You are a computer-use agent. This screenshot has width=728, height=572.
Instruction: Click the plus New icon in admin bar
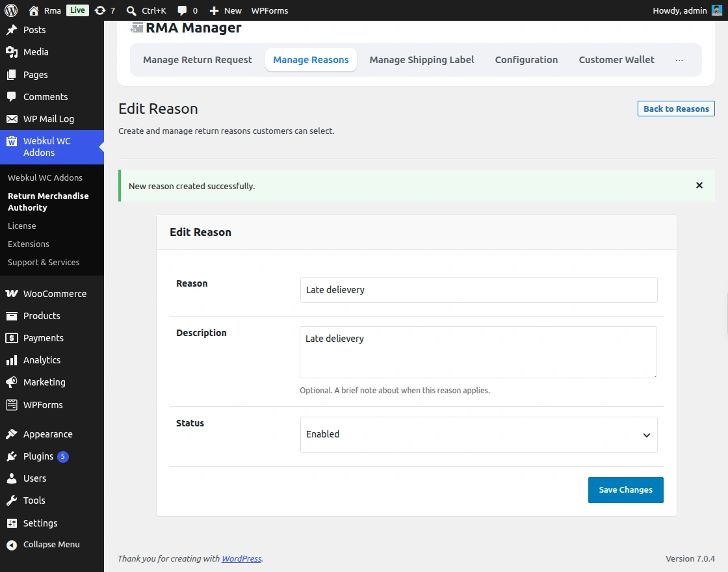[x=214, y=10]
